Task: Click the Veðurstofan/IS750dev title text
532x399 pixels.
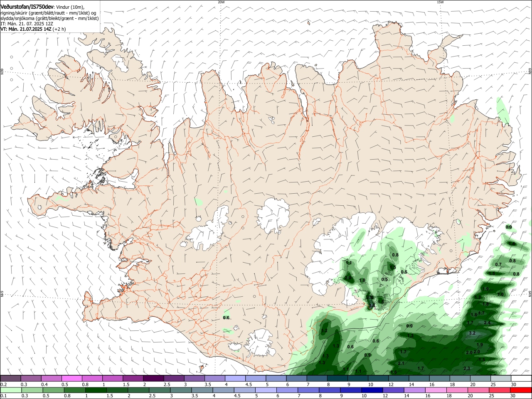Action: (x=27, y=7)
